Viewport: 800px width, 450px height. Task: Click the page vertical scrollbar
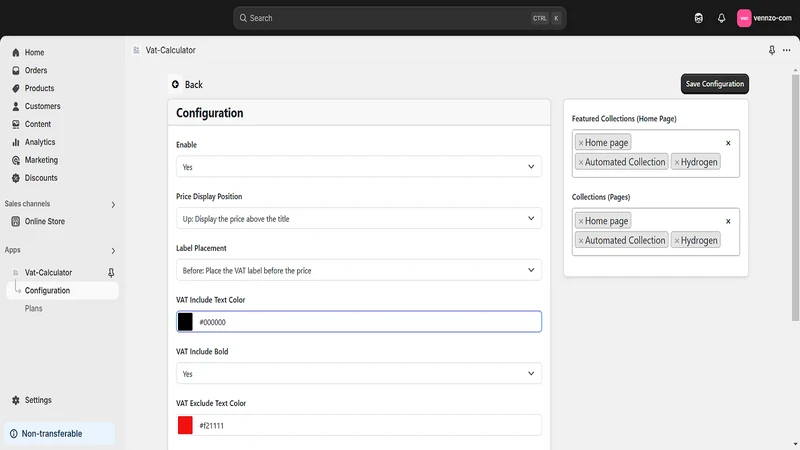tap(795, 198)
